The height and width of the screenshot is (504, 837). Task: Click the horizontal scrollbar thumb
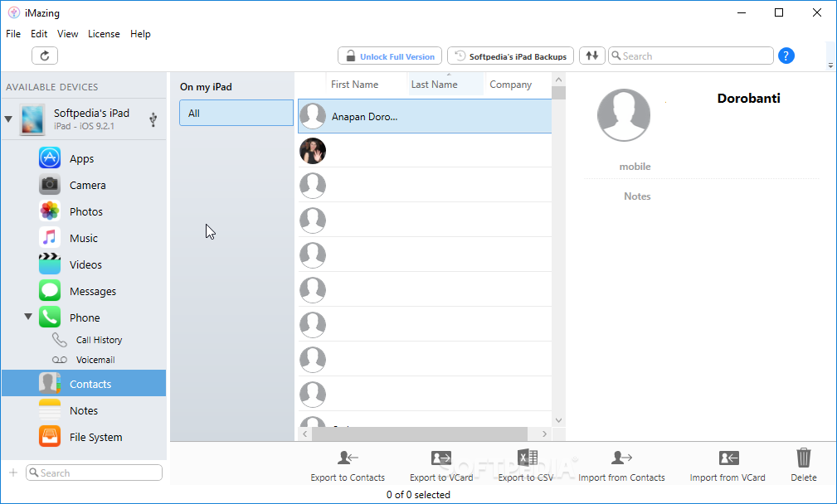pos(420,434)
